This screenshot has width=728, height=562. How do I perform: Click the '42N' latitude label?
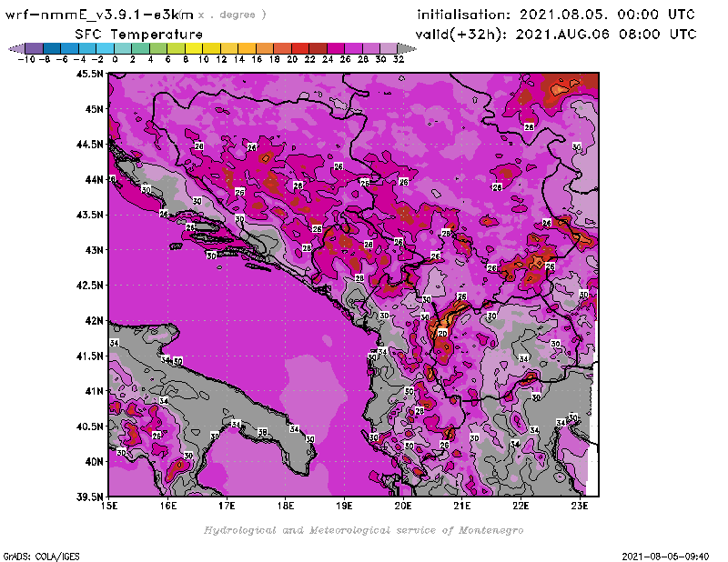click(x=94, y=321)
